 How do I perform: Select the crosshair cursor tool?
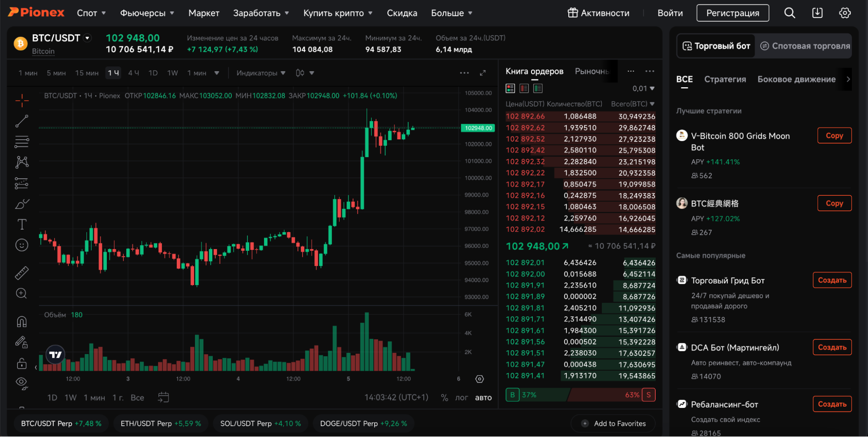22,101
